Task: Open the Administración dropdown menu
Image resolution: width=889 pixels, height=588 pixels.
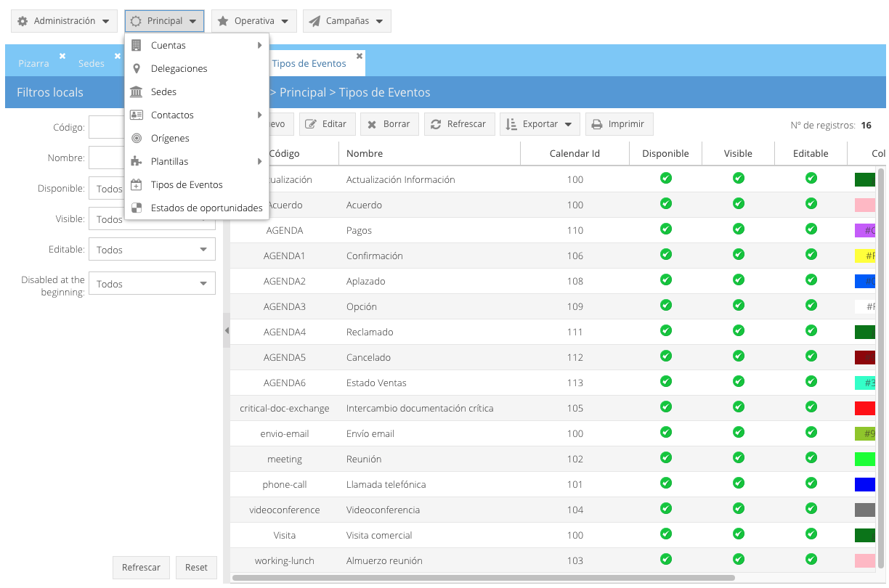Action: 64,21
